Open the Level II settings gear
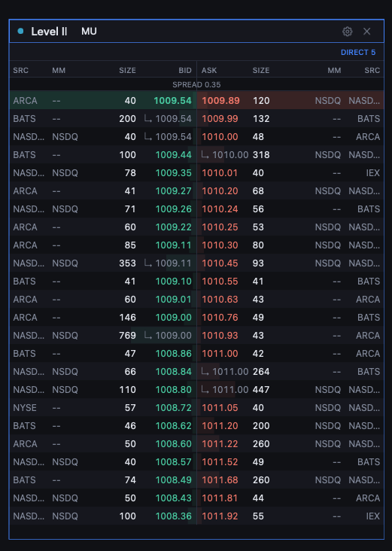This screenshot has width=392, height=551. (347, 32)
